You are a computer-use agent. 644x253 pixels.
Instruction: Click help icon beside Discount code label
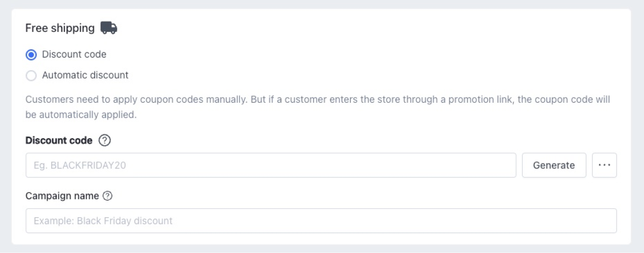click(105, 140)
